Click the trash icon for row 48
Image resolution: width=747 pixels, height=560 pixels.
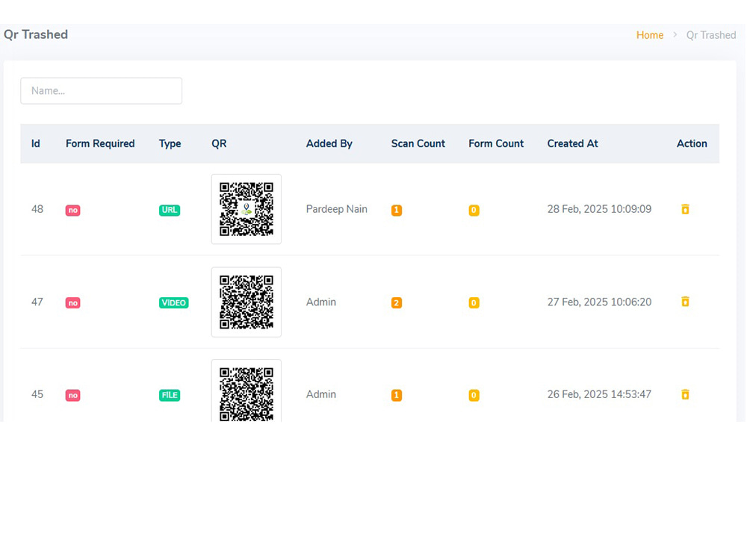(685, 209)
